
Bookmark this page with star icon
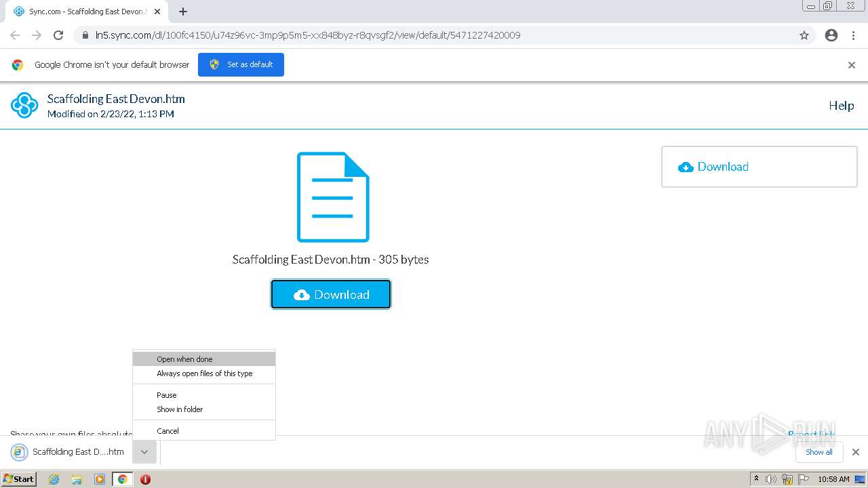[x=804, y=35]
